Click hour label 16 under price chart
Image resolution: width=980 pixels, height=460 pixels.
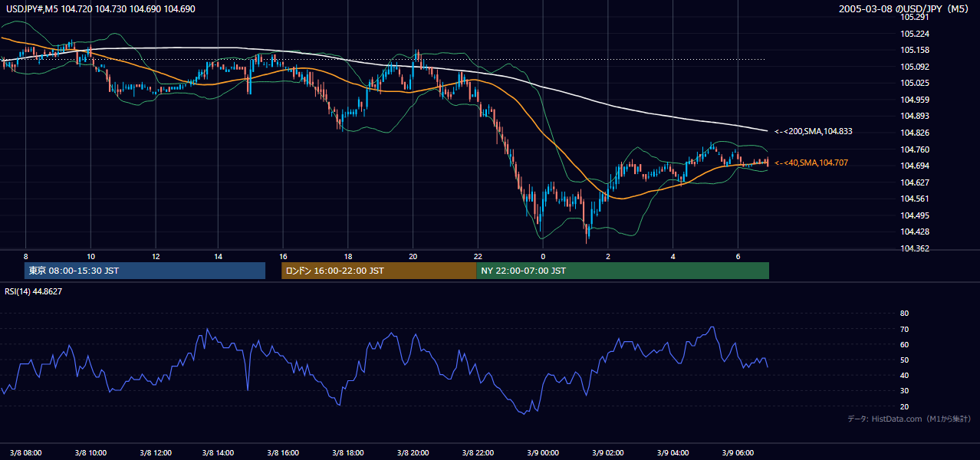[x=284, y=256]
